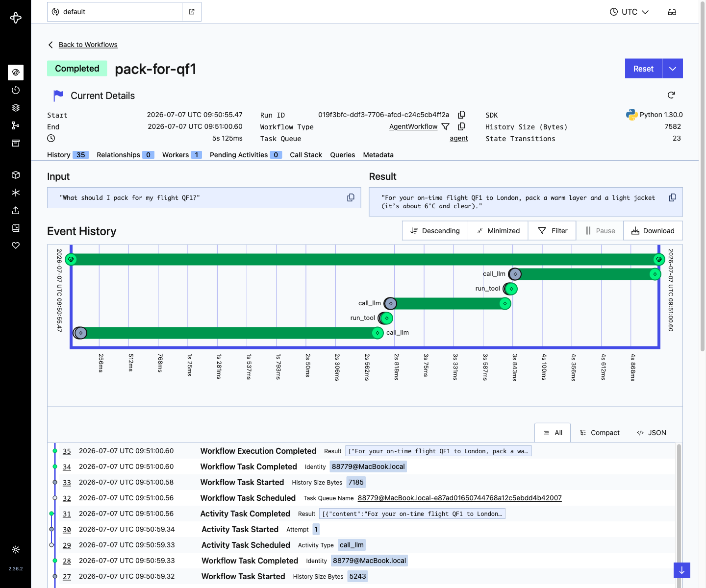The width and height of the screenshot is (706, 588).
Task: Switch to the Metadata tab
Action: pyautogui.click(x=378, y=155)
